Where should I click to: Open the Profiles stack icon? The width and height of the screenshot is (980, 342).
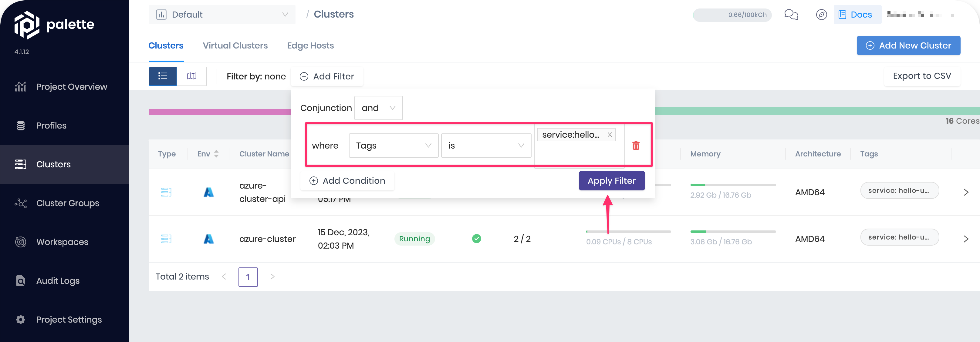click(x=21, y=126)
